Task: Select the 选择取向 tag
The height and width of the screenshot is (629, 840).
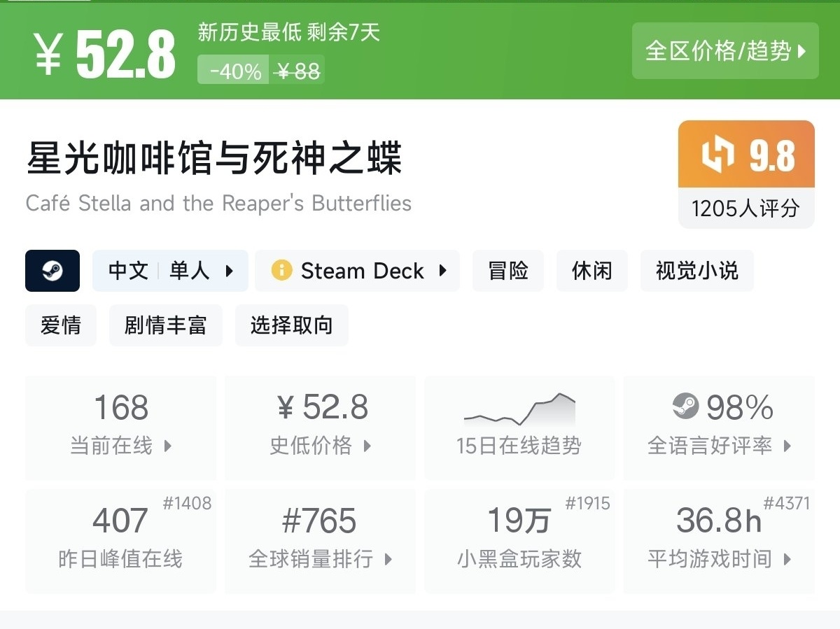Action: tap(292, 325)
